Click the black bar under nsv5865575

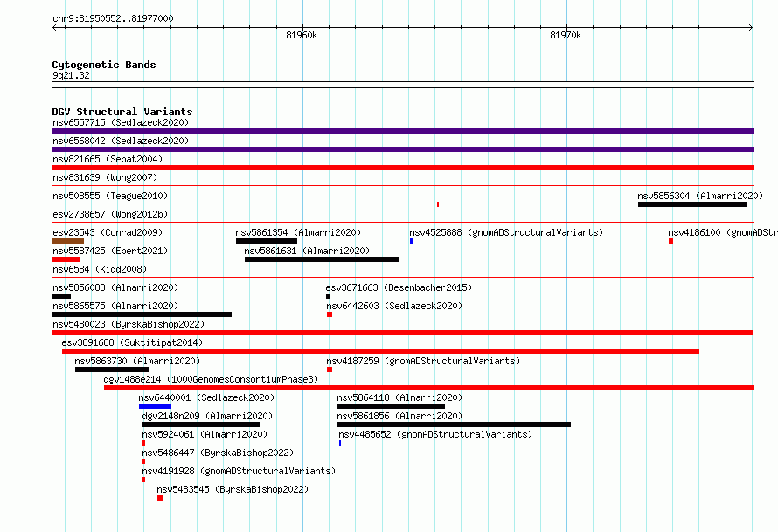pyautogui.click(x=142, y=314)
